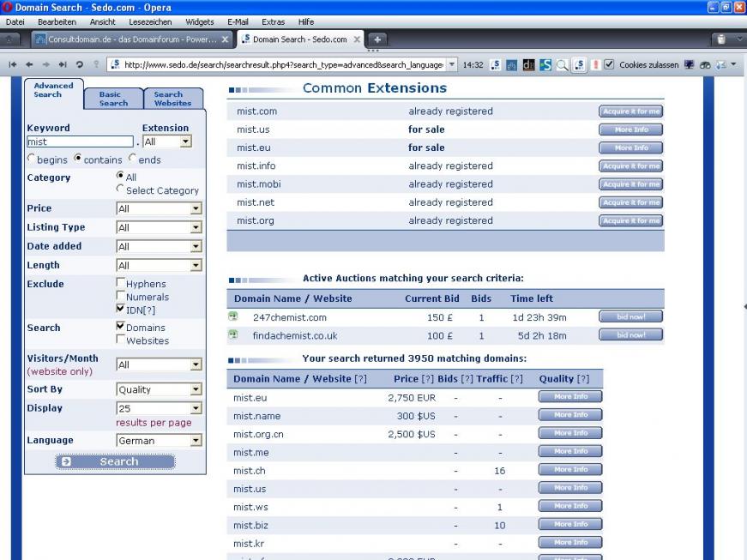Click 'bid now!' for 247chemist.com
This screenshot has width=747, height=560.
630,316
